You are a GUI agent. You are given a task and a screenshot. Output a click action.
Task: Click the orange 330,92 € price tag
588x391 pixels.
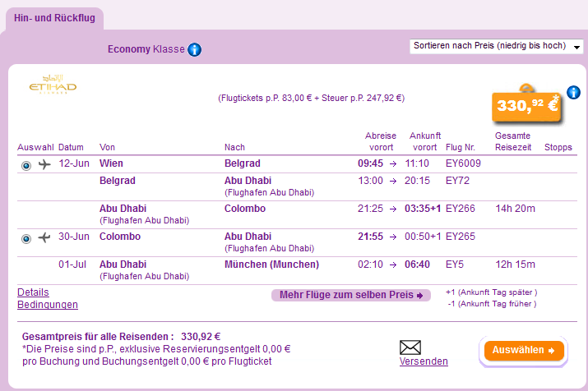click(526, 105)
